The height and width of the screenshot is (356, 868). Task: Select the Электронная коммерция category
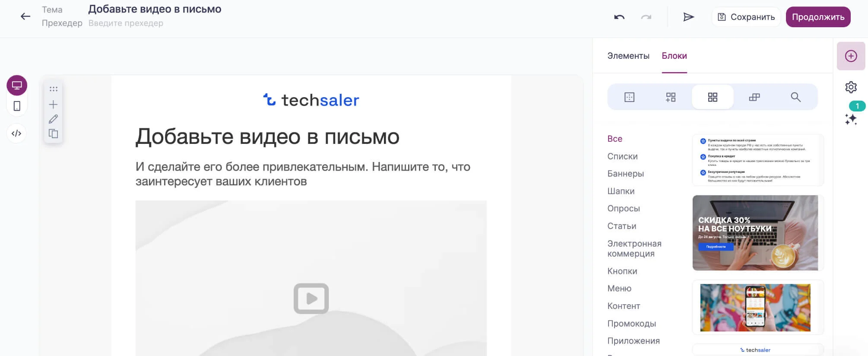(634, 248)
